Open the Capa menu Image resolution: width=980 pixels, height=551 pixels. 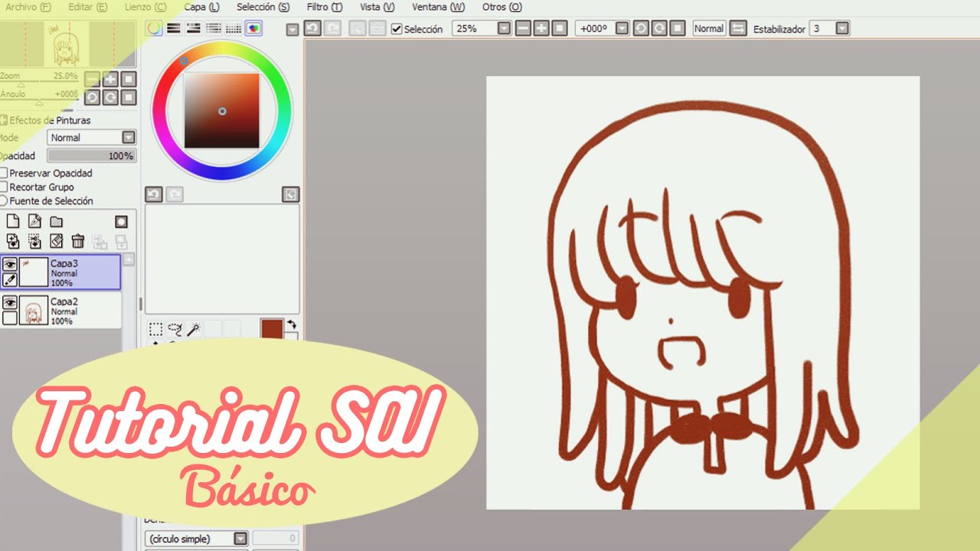[201, 7]
